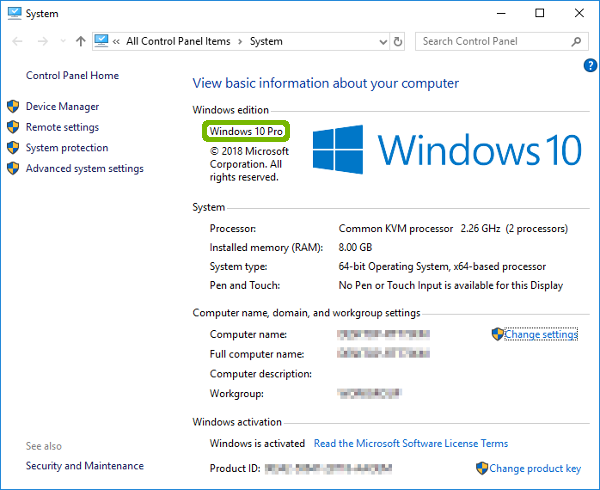Click shield icon beside Advanced system settings
The height and width of the screenshot is (490, 600).
click(x=13, y=168)
